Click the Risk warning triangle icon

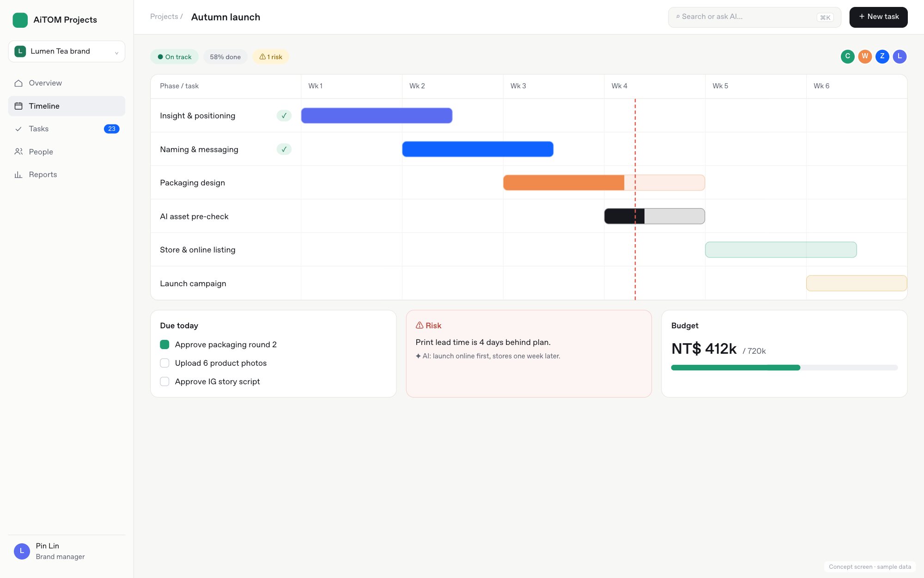[419, 326]
